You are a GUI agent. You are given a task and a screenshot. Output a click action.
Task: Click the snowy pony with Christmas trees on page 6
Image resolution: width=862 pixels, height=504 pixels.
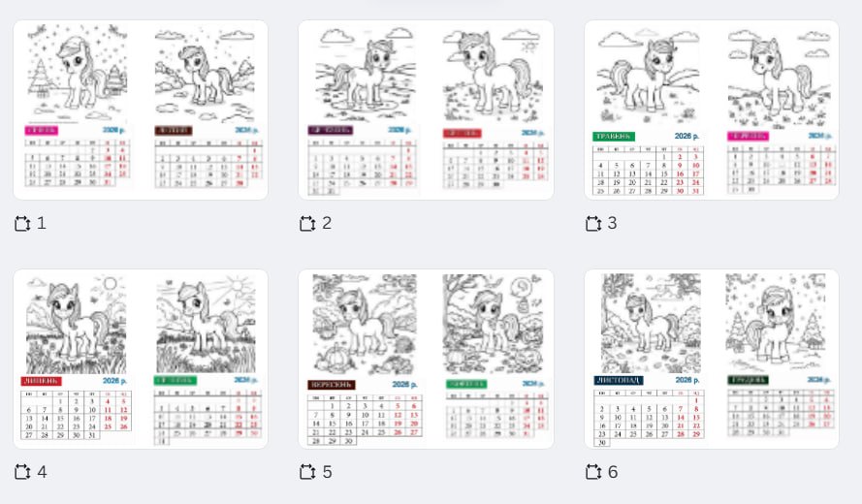[x=776, y=323]
